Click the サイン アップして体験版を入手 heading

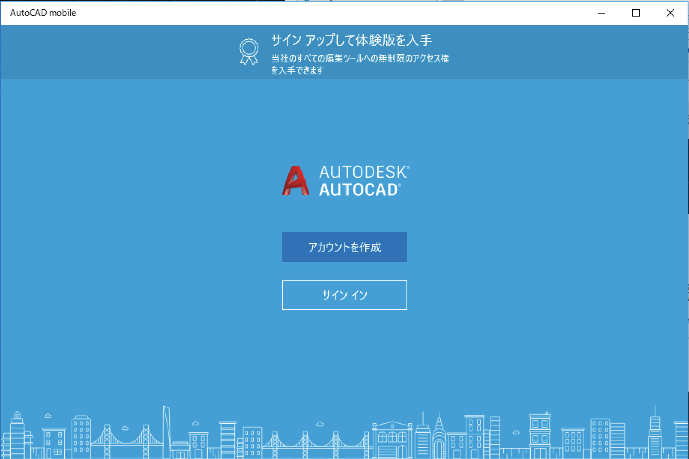point(352,40)
